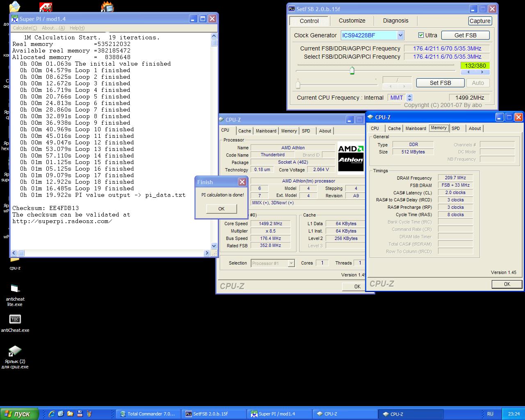Image resolution: width=525 pixels, height=420 pixels.
Task: Click the green 132/380 value box
Action: click(x=475, y=66)
